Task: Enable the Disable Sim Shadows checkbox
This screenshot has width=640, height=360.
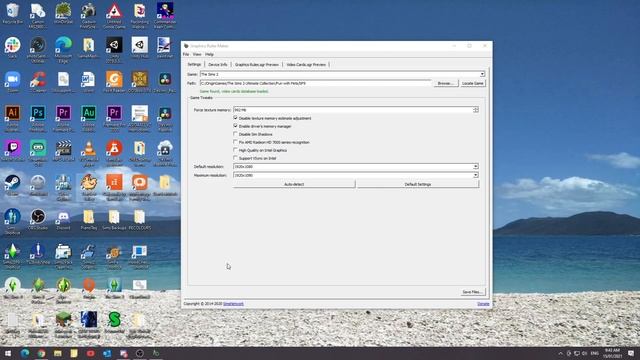Action: pyautogui.click(x=236, y=134)
